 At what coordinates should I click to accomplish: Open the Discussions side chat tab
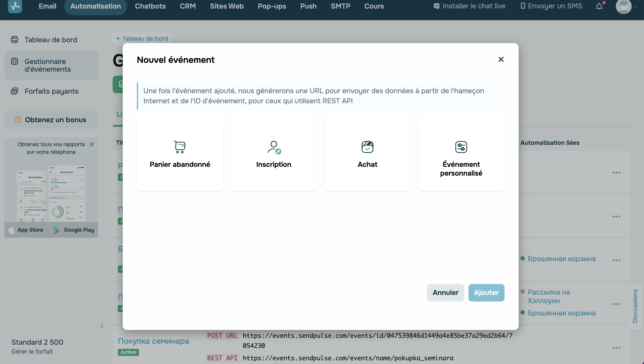(x=635, y=306)
